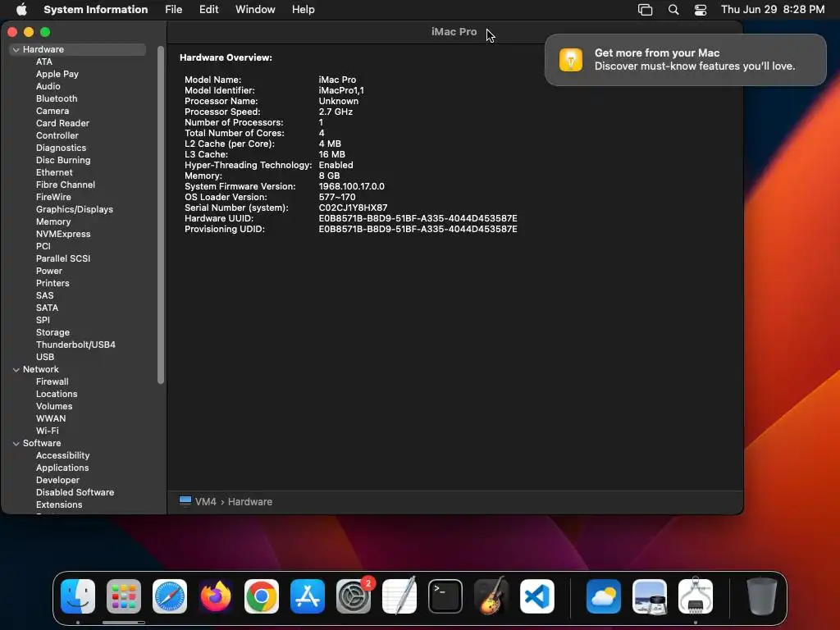
Task: Open TextEdit from the Dock
Action: (x=399, y=596)
